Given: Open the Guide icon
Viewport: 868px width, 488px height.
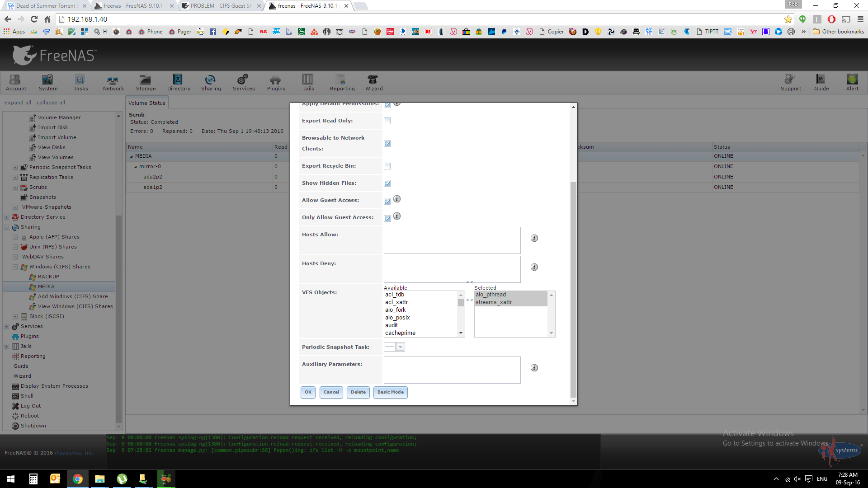Looking at the screenshot, I should 821,83.
